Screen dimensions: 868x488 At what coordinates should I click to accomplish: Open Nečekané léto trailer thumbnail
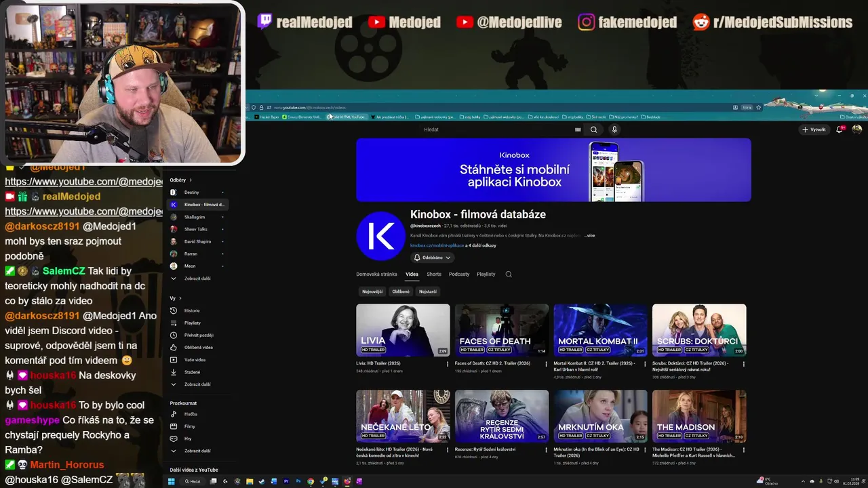403,416
